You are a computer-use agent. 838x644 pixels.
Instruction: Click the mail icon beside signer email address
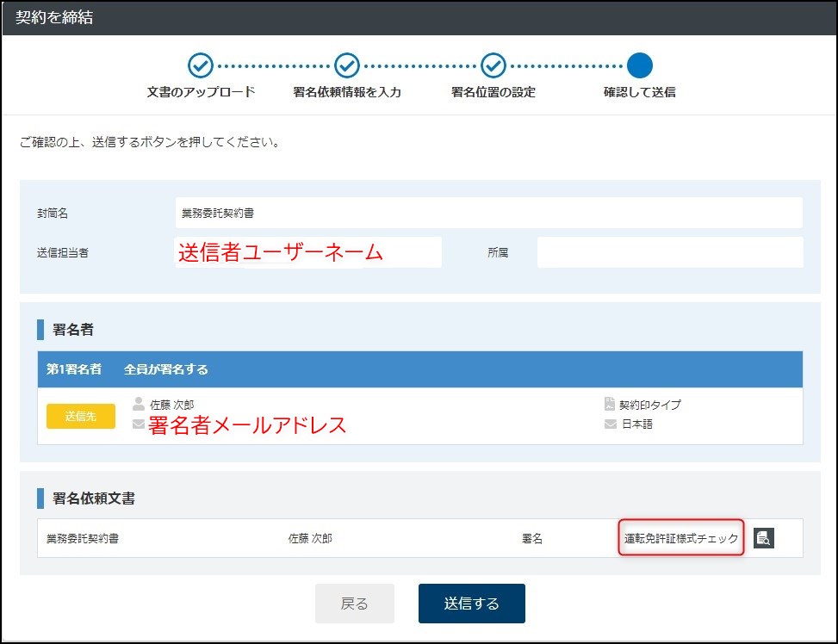(139, 424)
